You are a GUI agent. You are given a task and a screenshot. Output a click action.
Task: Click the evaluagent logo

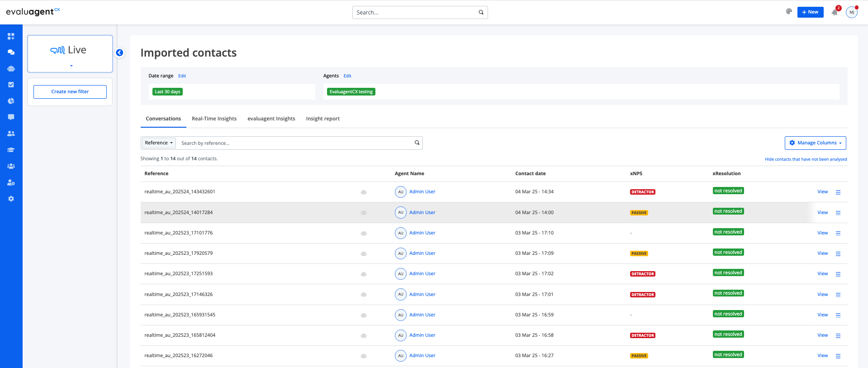point(33,11)
